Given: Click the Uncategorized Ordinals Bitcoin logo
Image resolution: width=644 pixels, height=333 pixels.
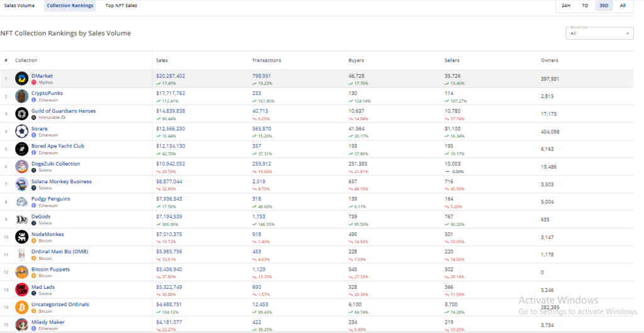Looking at the screenshot, I should pyautogui.click(x=22, y=307).
